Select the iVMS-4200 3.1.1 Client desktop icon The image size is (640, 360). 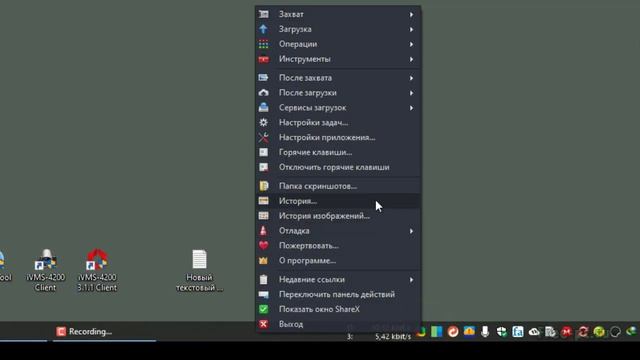(x=97, y=270)
